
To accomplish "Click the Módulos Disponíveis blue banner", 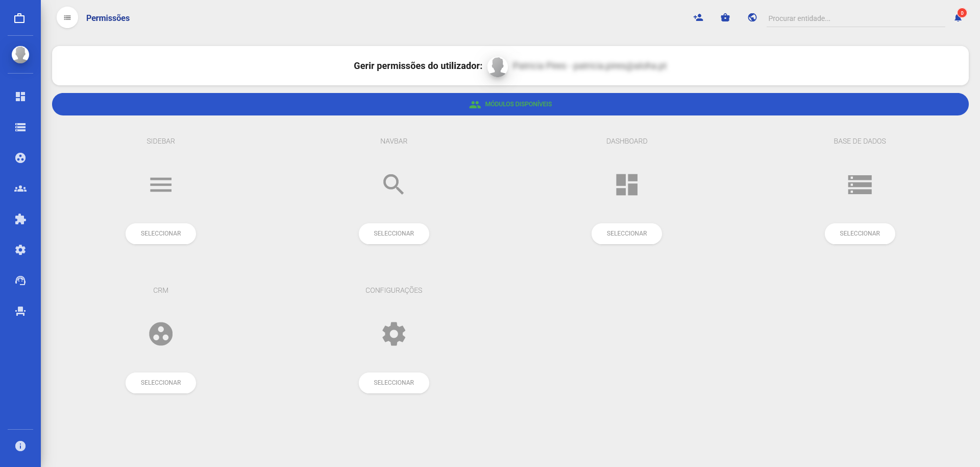I will click(510, 104).
